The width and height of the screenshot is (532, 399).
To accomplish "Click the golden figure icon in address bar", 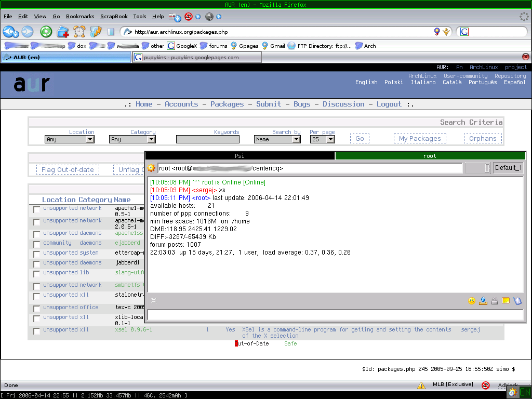I will [446, 32].
